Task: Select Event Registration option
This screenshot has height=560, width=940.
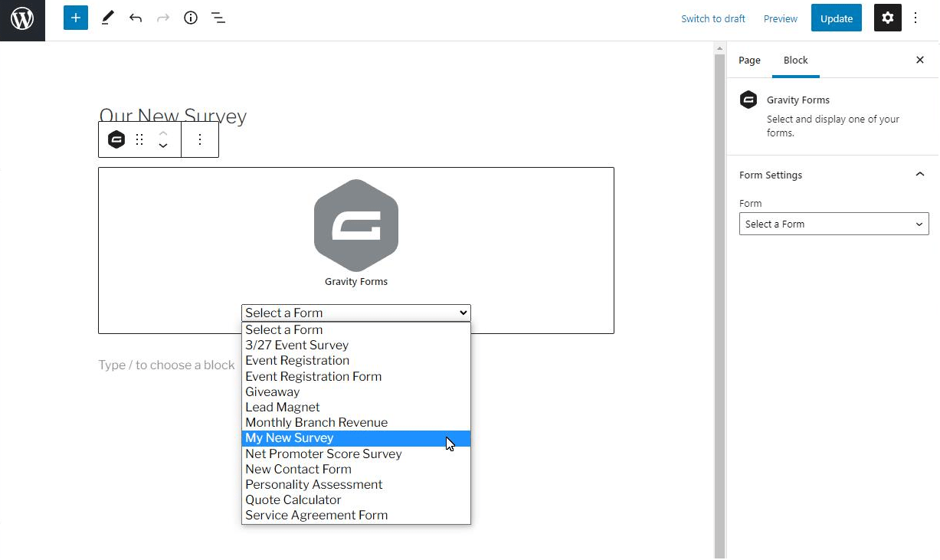Action: pos(356,360)
